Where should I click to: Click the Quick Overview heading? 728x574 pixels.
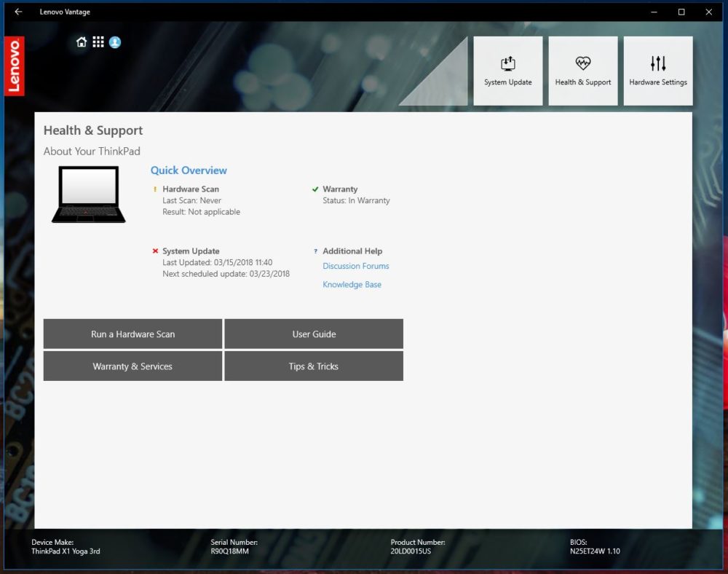pyautogui.click(x=189, y=170)
